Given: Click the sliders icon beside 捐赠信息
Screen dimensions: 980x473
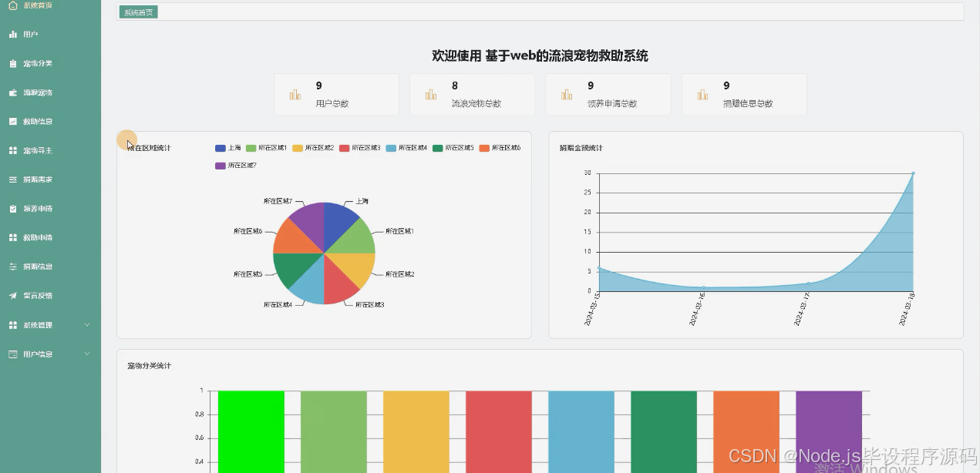Looking at the screenshot, I should point(12,267).
